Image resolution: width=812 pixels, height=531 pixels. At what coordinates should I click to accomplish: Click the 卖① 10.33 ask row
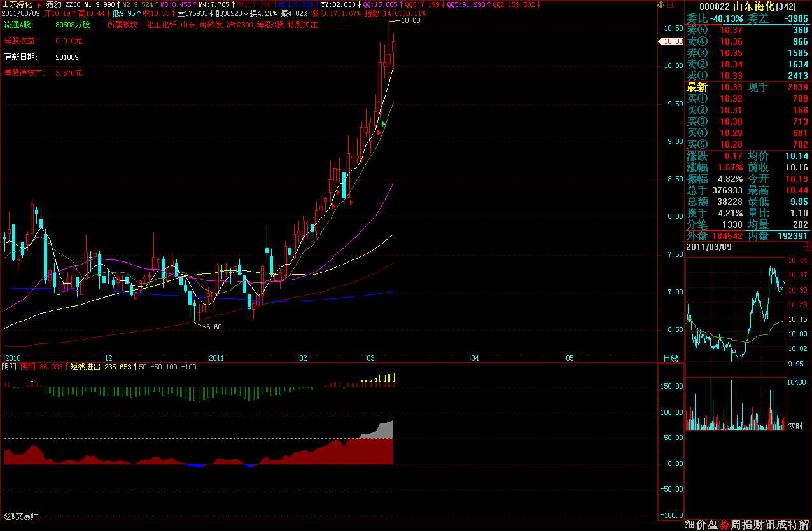[748, 76]
